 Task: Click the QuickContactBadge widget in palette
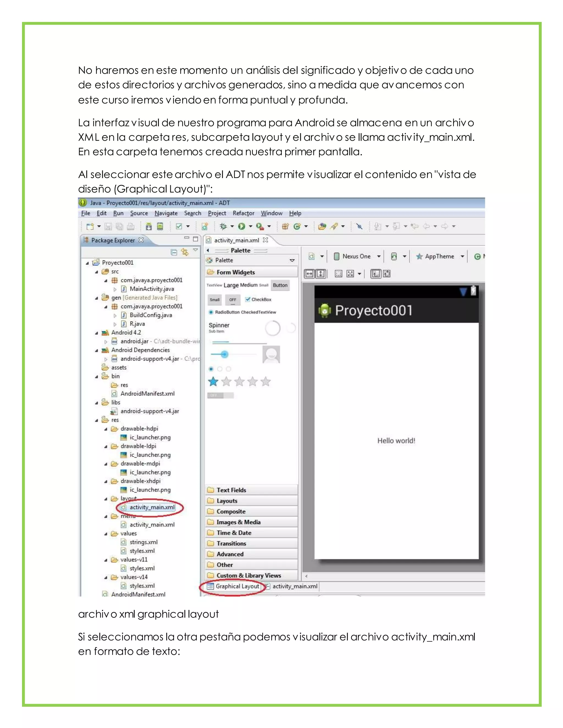(271, 354)
